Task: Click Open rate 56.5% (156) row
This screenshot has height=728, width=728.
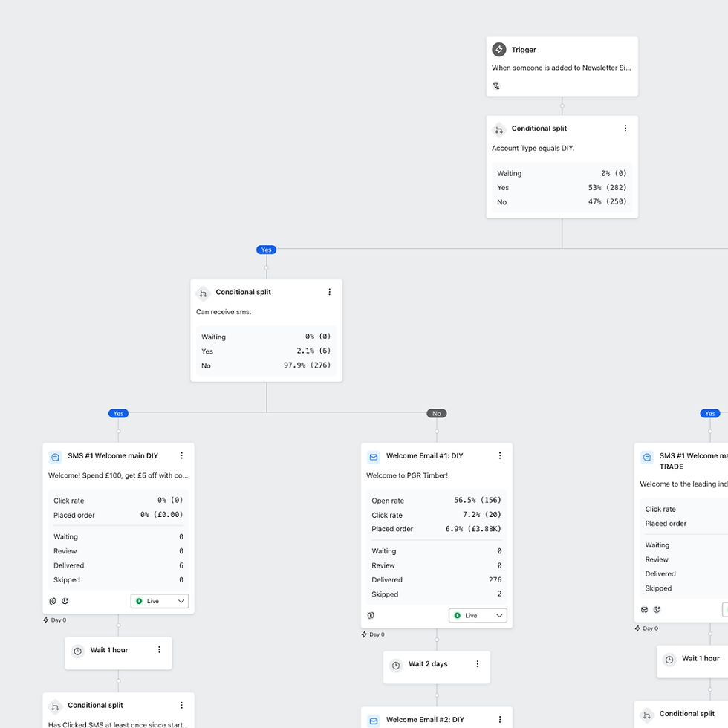Action: coord(437,501)
